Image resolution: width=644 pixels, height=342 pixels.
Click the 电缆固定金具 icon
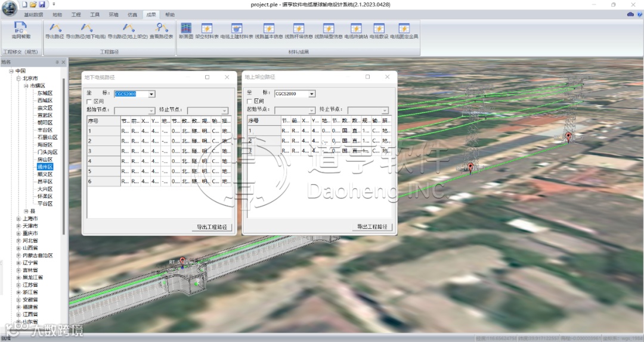point(404,29)
